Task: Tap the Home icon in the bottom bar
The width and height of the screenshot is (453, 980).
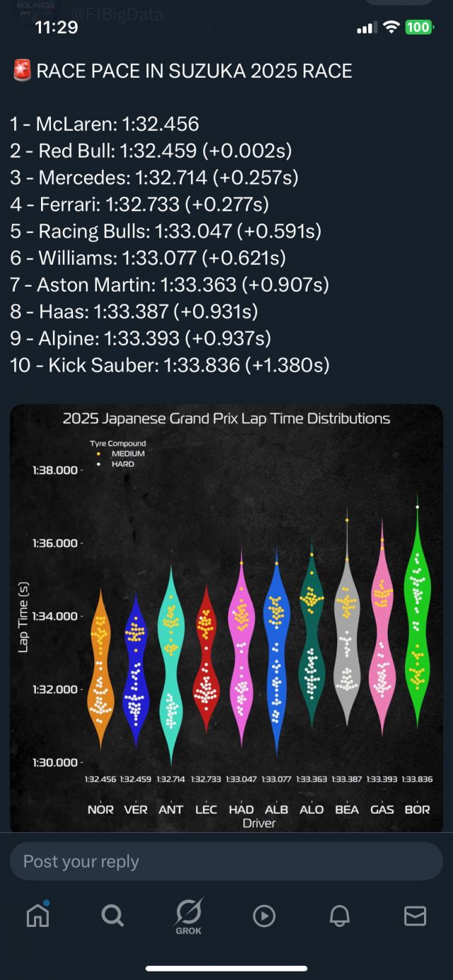Action: (37, 916)
